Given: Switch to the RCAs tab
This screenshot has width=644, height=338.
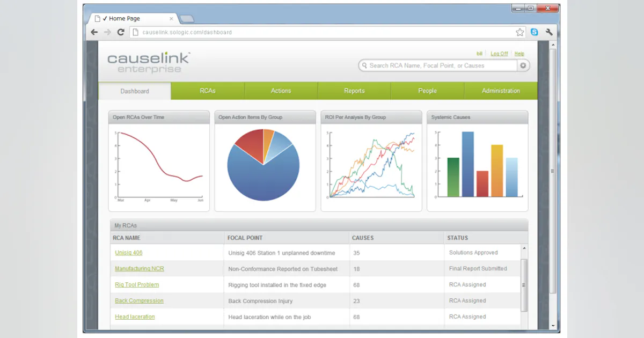Looking at the screenshot, I should click(208, 91).
